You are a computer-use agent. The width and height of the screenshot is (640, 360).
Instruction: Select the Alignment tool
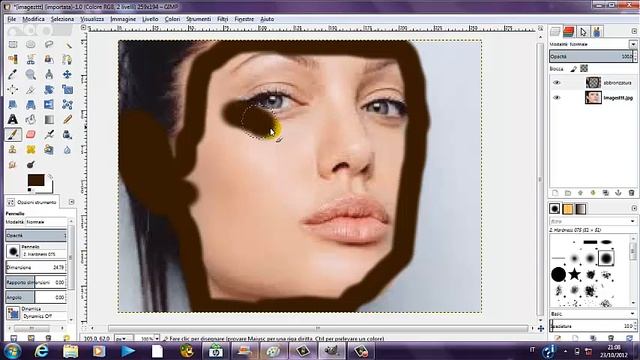[x=13, y=89]
